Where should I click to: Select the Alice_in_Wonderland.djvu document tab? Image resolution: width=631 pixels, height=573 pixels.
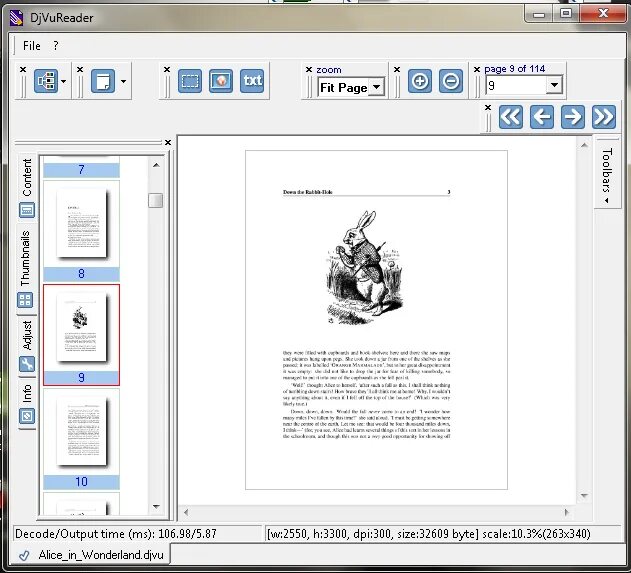coord(92,555)
